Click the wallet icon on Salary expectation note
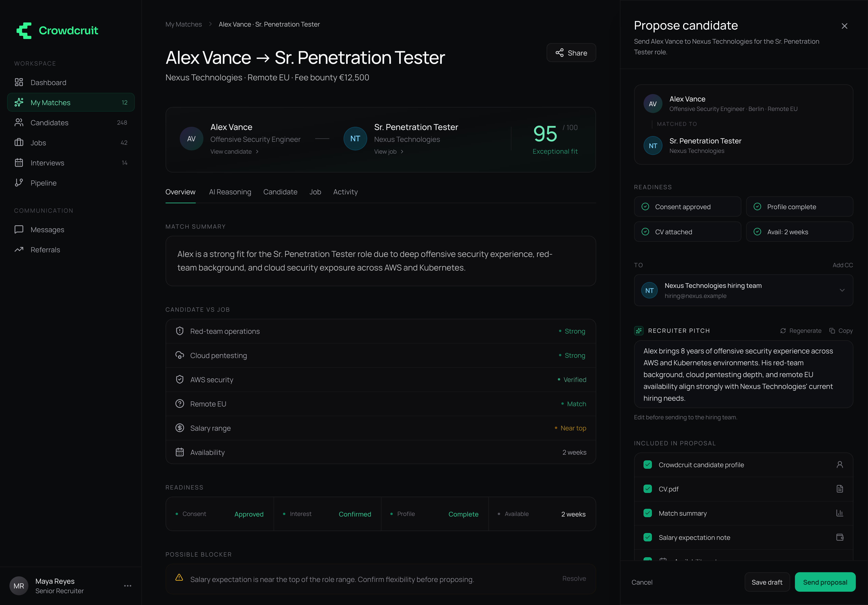Screen dimensions: 868x605 (x=840, y=537)
